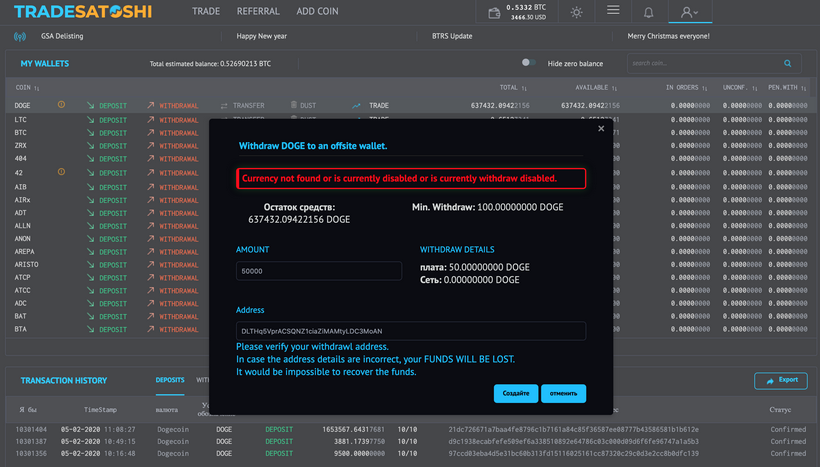Image resolution: width=820 pixels, height=467 pixels.
Task: Click the отменить cancel button
Action: click(563, 393)
